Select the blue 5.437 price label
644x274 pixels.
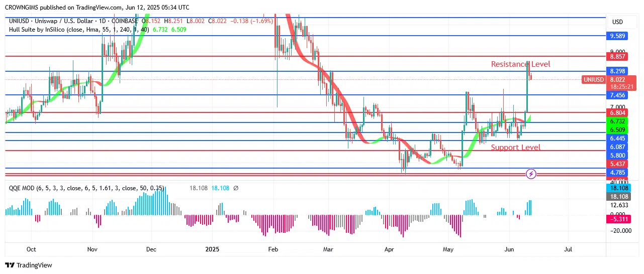click(617, 164)
